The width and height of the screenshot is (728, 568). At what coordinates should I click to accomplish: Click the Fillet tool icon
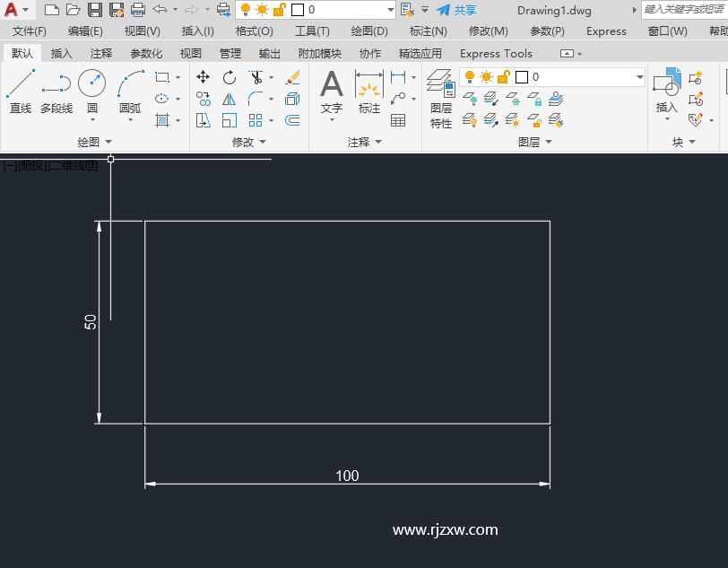[x=256, y=99]
